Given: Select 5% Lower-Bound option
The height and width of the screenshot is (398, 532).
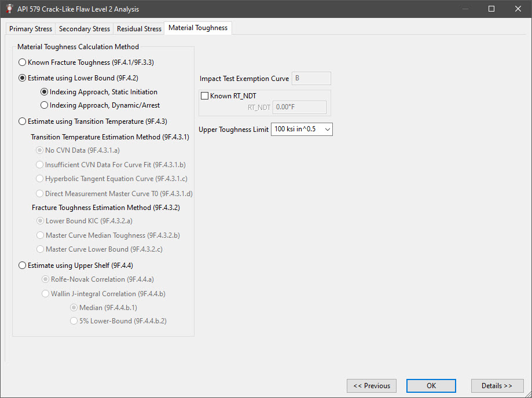Looking at the screenshot, I should click(118, 321).
